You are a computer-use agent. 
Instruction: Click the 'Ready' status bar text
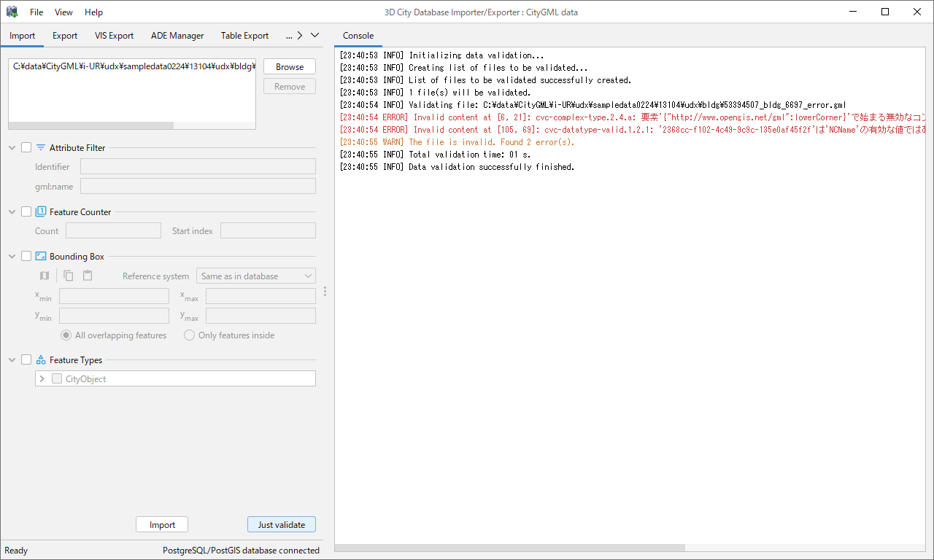click(x=16, y=551)
